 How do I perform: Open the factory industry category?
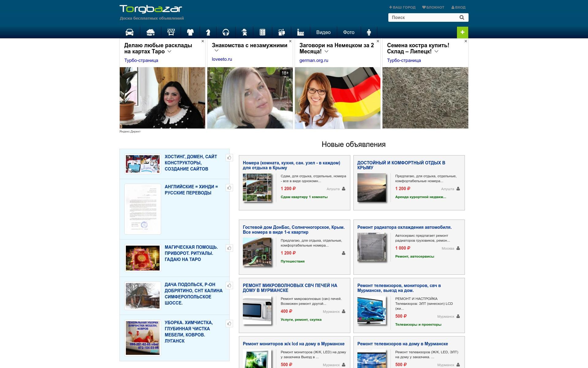(300, 32)
